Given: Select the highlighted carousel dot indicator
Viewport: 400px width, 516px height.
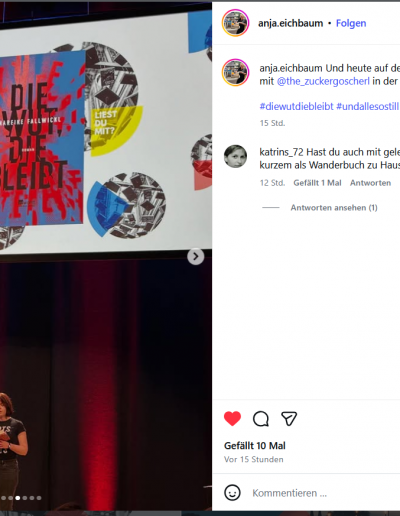Looking at the screenshot, I should tap(17, 498).
